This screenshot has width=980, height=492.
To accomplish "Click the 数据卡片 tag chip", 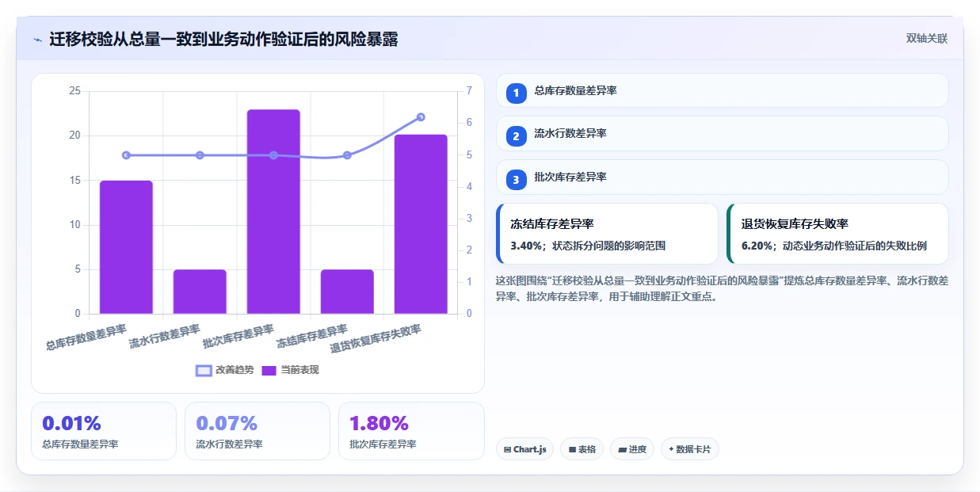I will coord(689,449).
